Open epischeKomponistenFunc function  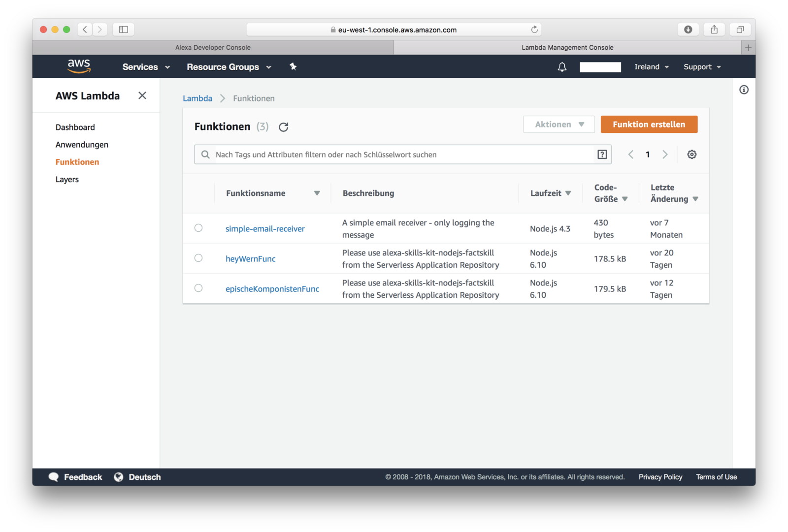click(x=272, y=289)
